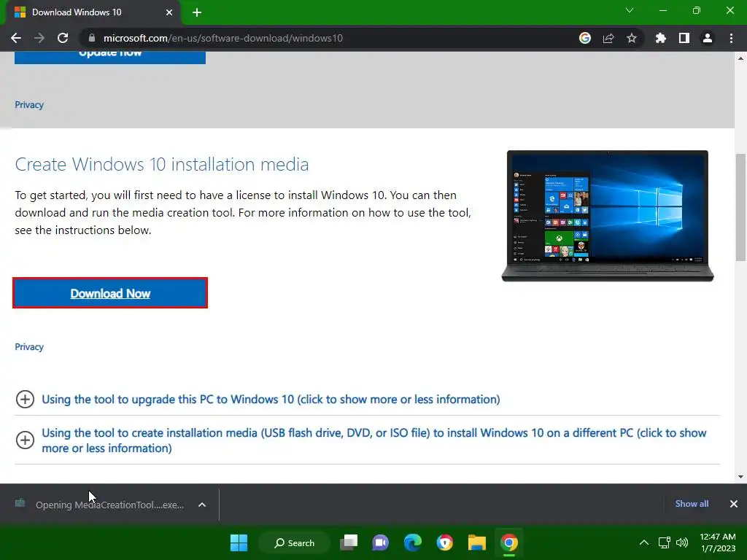Click Show all downloads
Image resolution: width=747 pixels, height=560 pixels.
[x=692, y=504]
